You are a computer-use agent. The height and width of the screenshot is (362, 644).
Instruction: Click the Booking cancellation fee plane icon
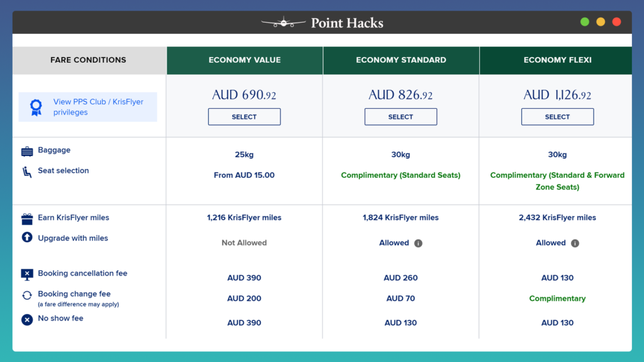(26, 274)
